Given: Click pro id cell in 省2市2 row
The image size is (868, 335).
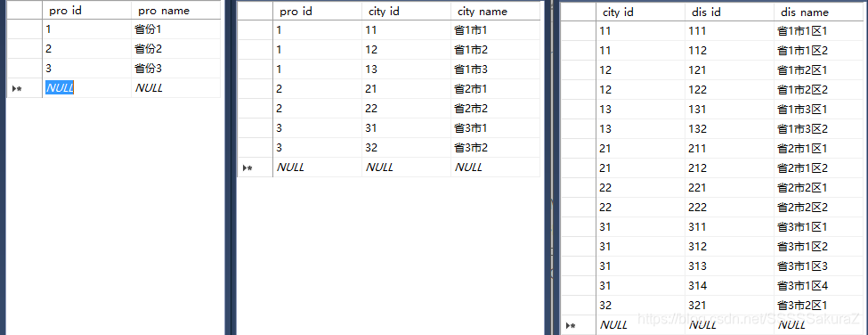Looking at the screenshot, I should (317, 109).
